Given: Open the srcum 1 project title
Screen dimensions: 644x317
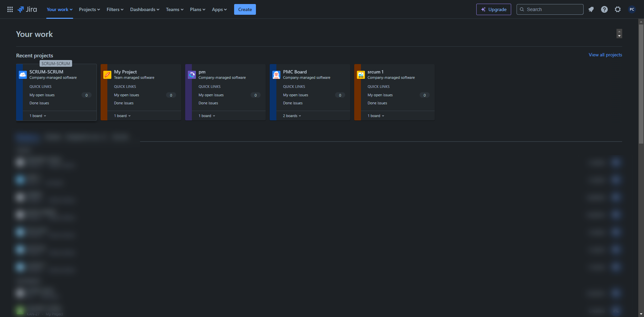Looking at the screenshot, I should coord(375,72).
